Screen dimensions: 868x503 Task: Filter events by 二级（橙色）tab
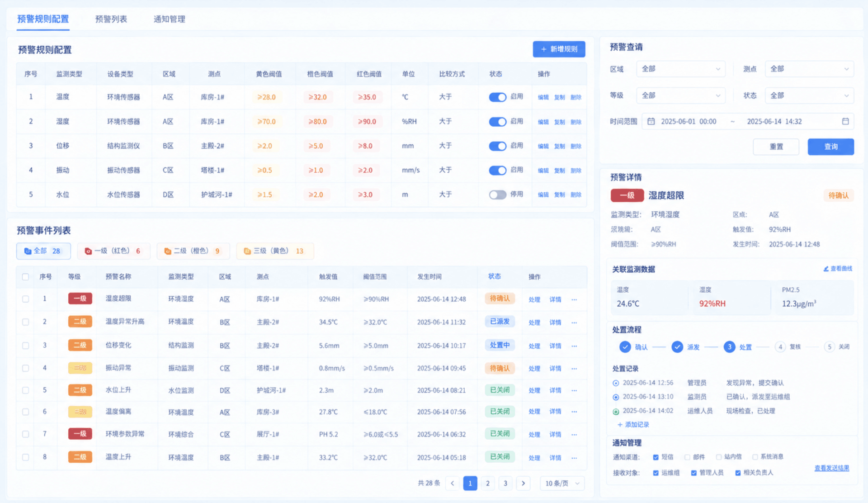click(193, 251)
